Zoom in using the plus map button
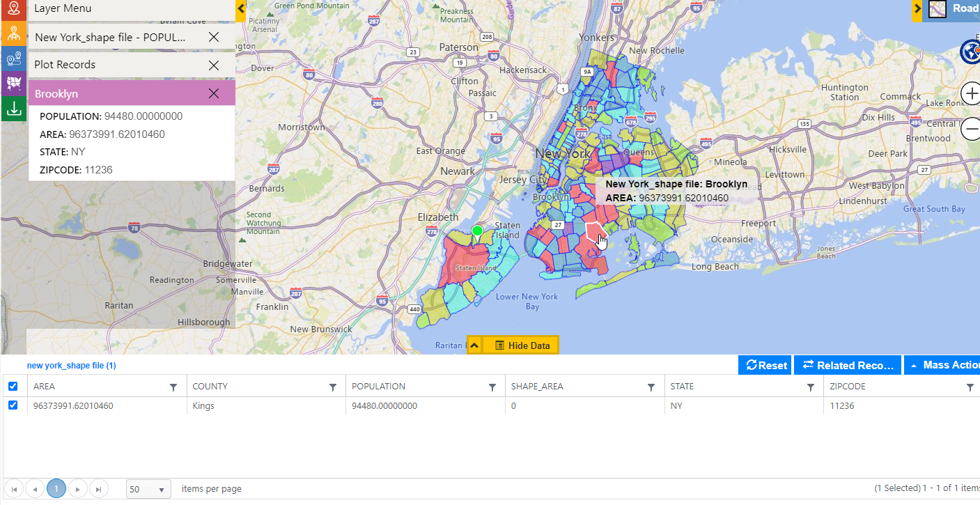Viewport: 980px width, 505px height. (x=971, y=93)
